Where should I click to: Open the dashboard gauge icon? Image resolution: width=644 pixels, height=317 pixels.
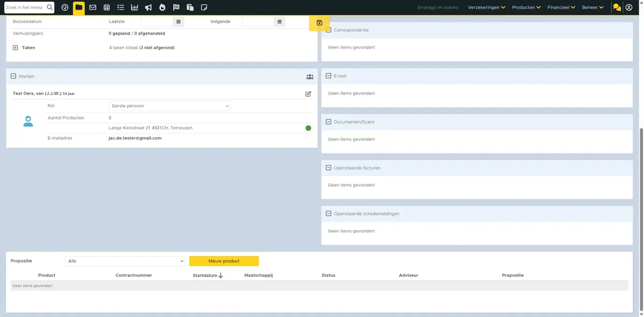coord(65,8)
